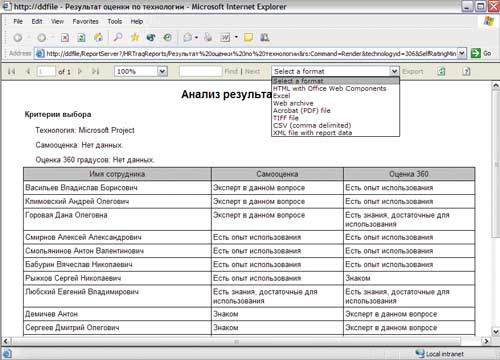
Task: Choose Acrobat (PDF) file from list
Action: tap(302, 110)
